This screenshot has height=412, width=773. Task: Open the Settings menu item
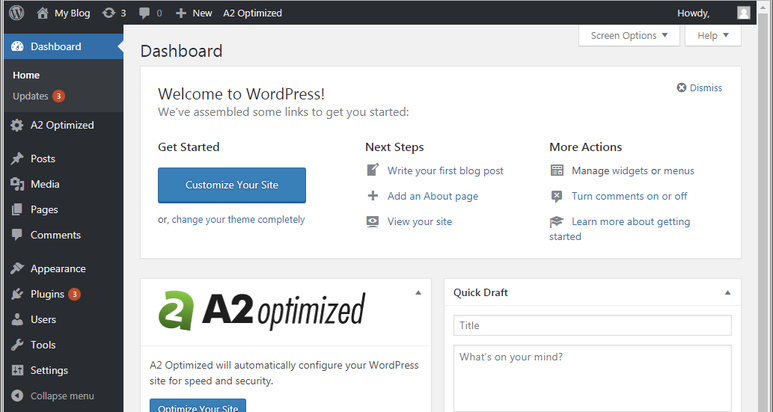[49, 370]
